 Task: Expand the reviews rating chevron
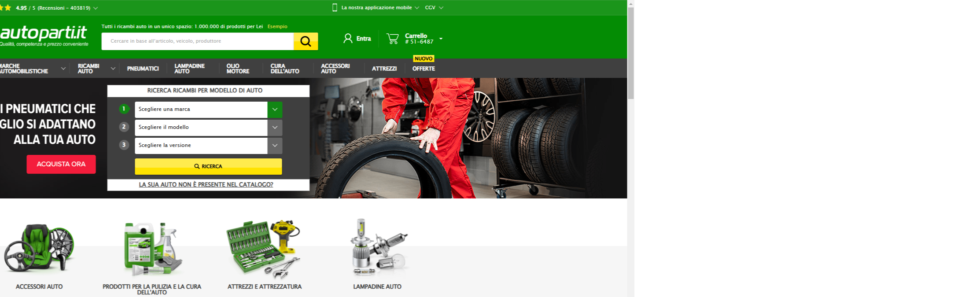tap(96, 8)
